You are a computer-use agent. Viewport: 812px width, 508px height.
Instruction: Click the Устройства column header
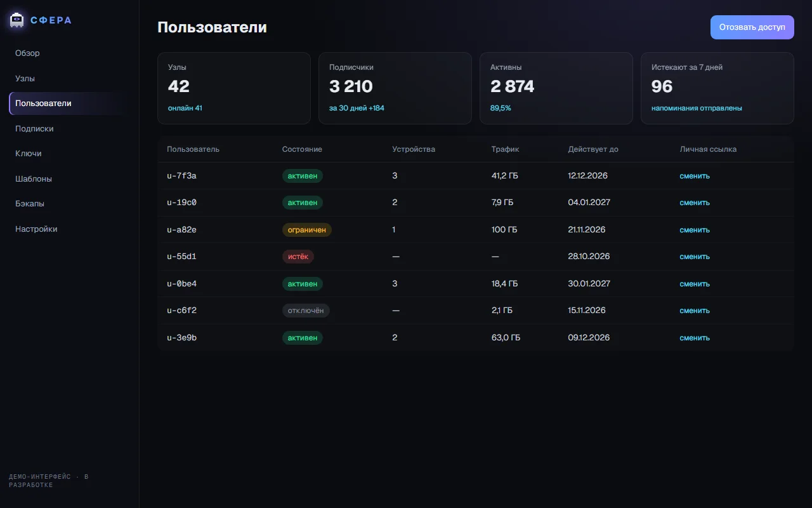(414, 149)
